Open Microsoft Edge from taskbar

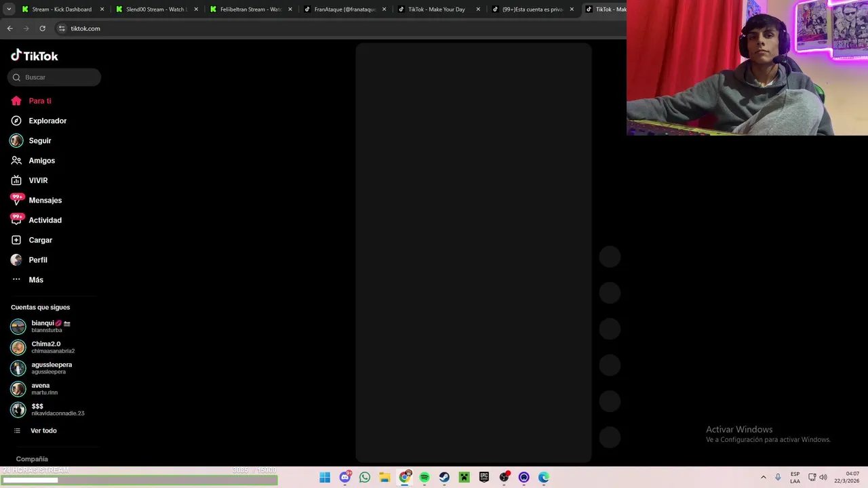click(544, 477)
